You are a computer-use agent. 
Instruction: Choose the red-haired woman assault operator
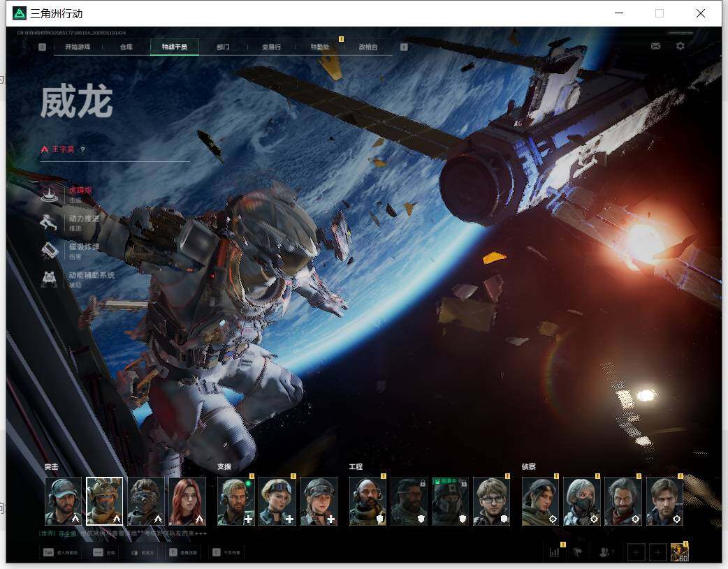[x=187, y=501]
